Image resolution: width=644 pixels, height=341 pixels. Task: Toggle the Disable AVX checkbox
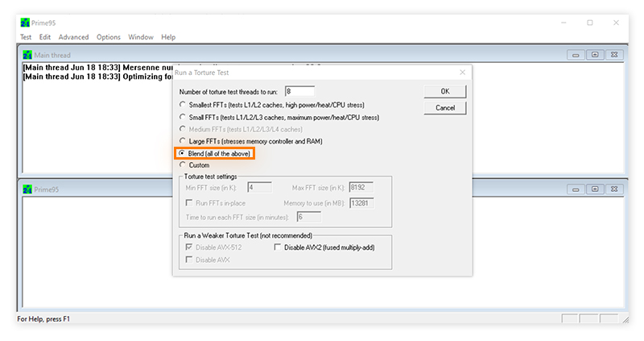(189, 260)
